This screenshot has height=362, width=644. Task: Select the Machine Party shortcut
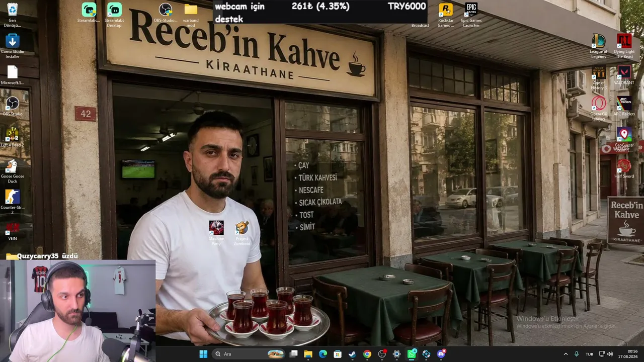(216, 233)
